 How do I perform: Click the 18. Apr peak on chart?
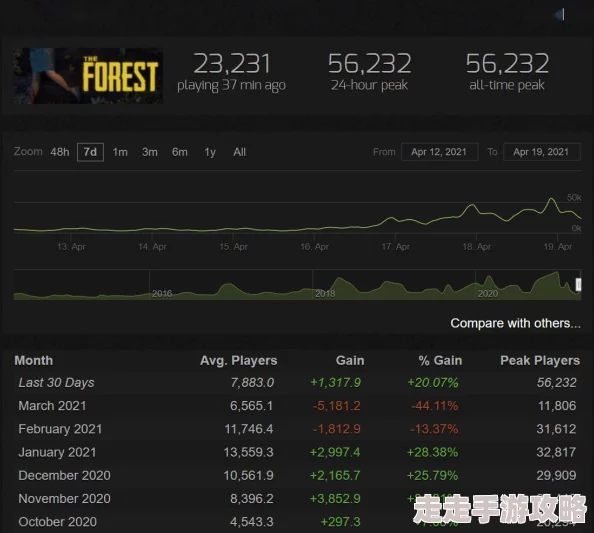(x=472, y=206)
